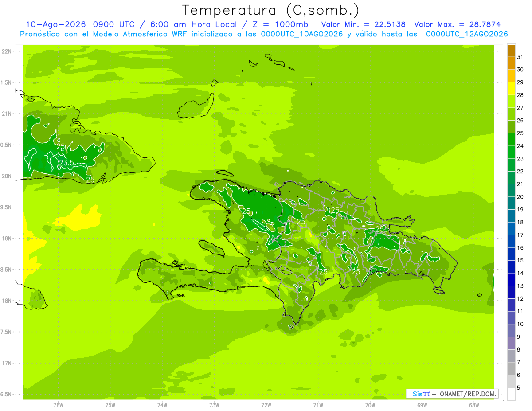Click the "20N" latitude label
Image resolution: width=532 pixels, height=411 pixels.
click(x=6, y=176)
